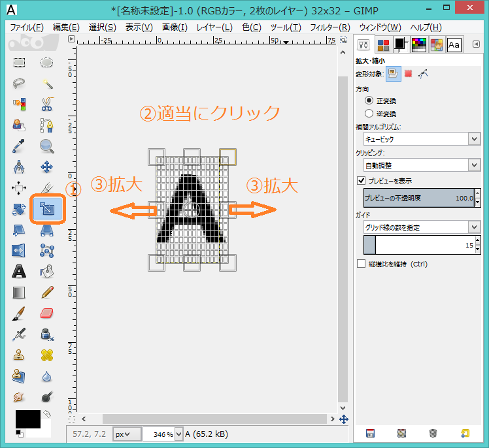Open the px unit dropdown
This screenshot has height=448, width=489.
[127, 434]
